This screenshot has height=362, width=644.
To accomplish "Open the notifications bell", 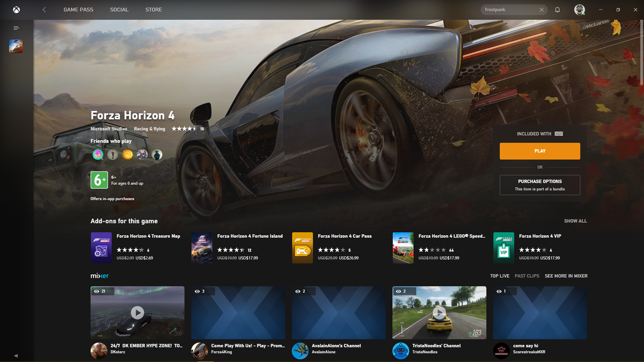I will tap(558, 10).
